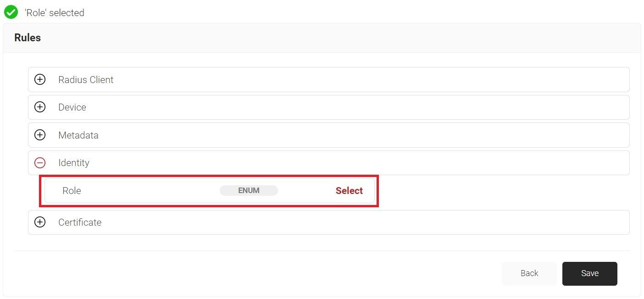Viewport: 644px width, 299px height.
Task: Expand the Radius Client rule section
Action: [86, 80]
